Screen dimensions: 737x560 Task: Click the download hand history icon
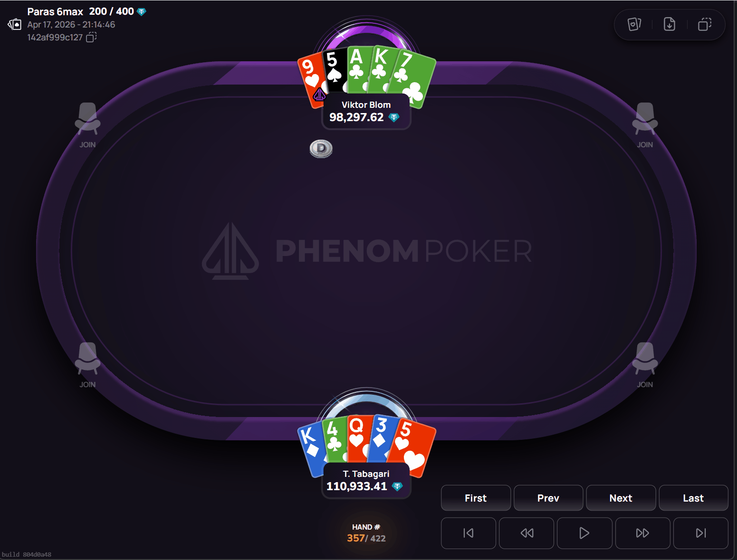(x=670, y=24)
